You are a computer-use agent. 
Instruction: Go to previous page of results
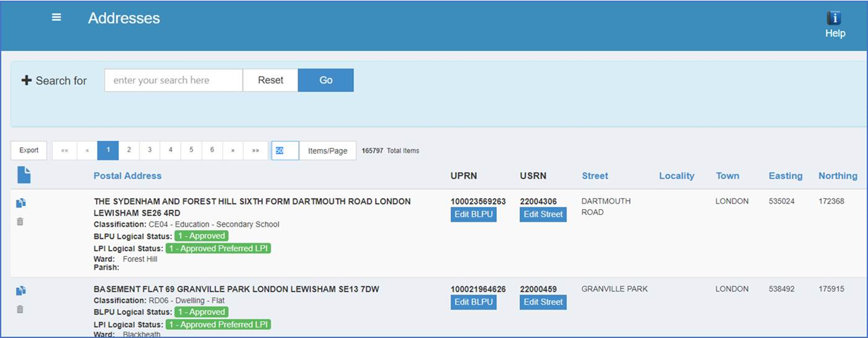pyautogui.click(x=87, y=150)
